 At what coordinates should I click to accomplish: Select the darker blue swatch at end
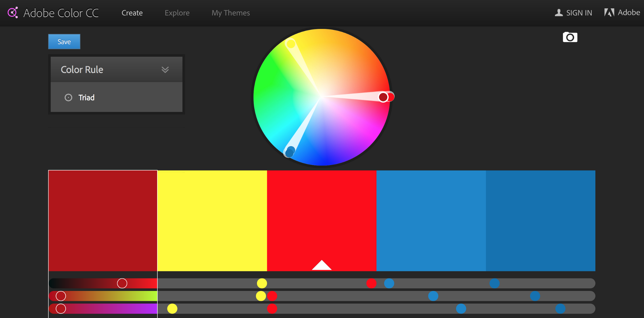click(x=541, y=220)
